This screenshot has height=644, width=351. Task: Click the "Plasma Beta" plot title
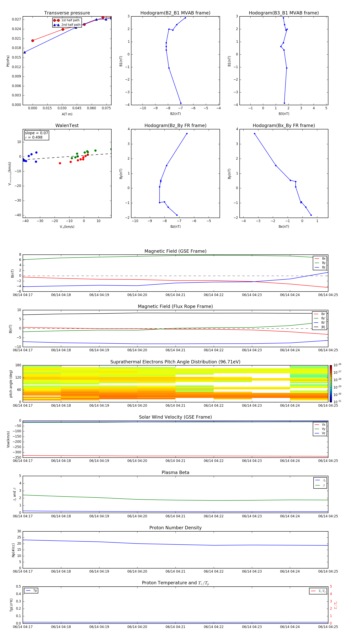[175, 472]
